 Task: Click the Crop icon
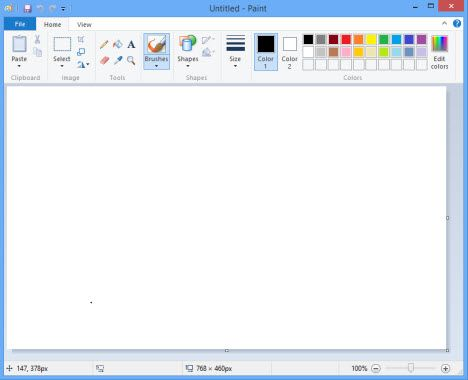coord(81,39)
